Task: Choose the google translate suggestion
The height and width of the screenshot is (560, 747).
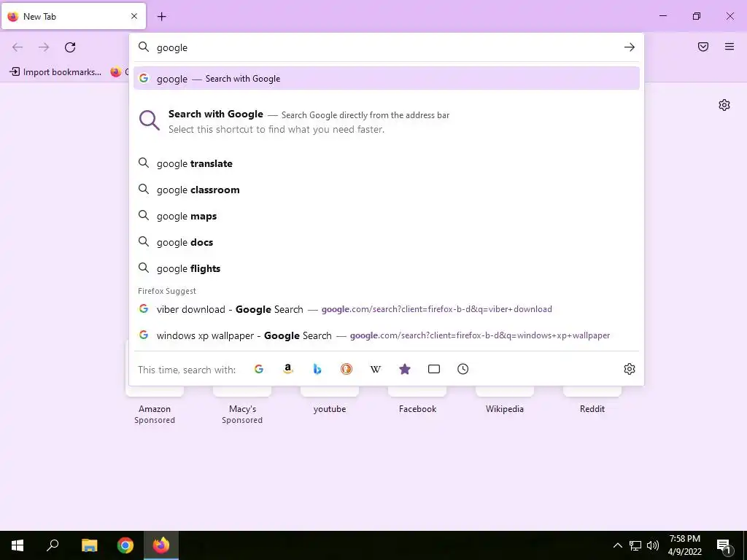Action: tap(387, 163)
